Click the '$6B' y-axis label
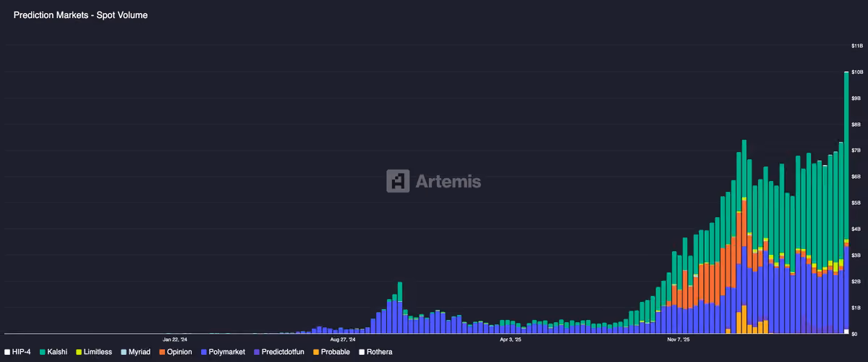 pyautogui.click(x=856, y=177)
